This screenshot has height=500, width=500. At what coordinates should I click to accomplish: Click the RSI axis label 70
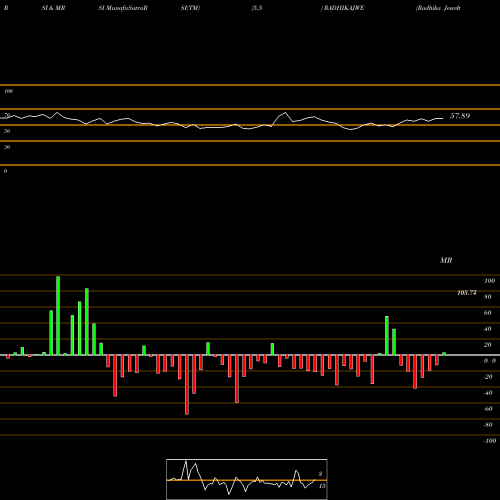tap(7, 115)
